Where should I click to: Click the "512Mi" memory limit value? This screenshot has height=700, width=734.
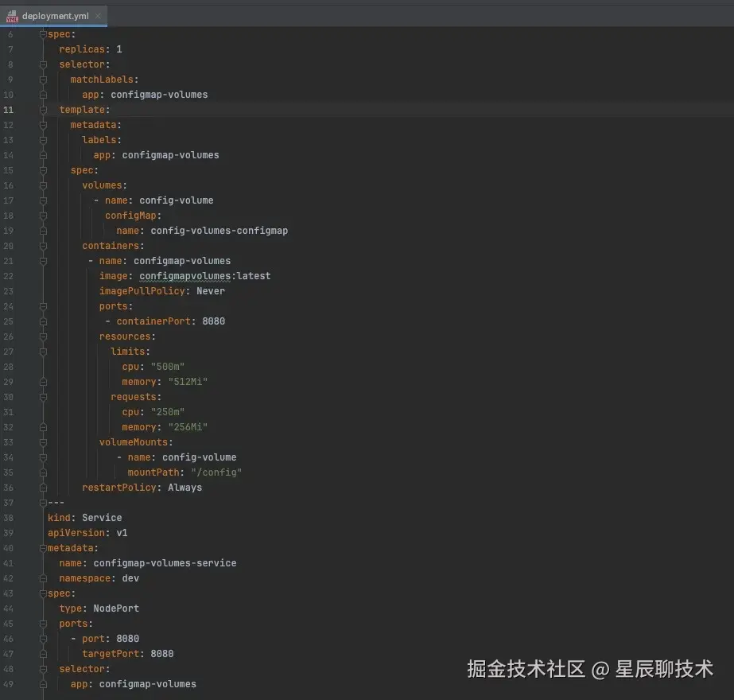point(188,382)
